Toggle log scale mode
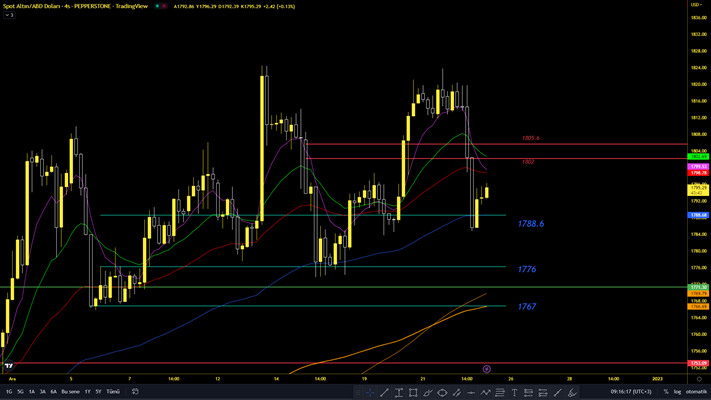711x400 pixels. click(x=677, y=391)
